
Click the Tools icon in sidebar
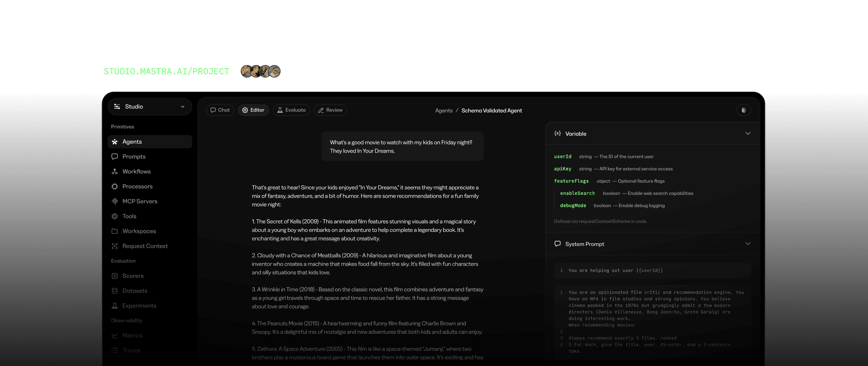point(115,216)
